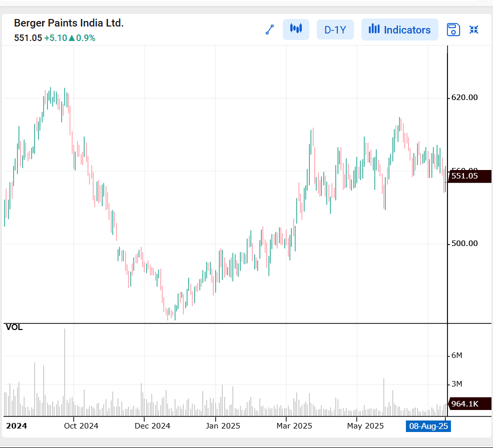493x448 pixels.
Task: Click the VOL panel label
Action: tap(14, 327)
